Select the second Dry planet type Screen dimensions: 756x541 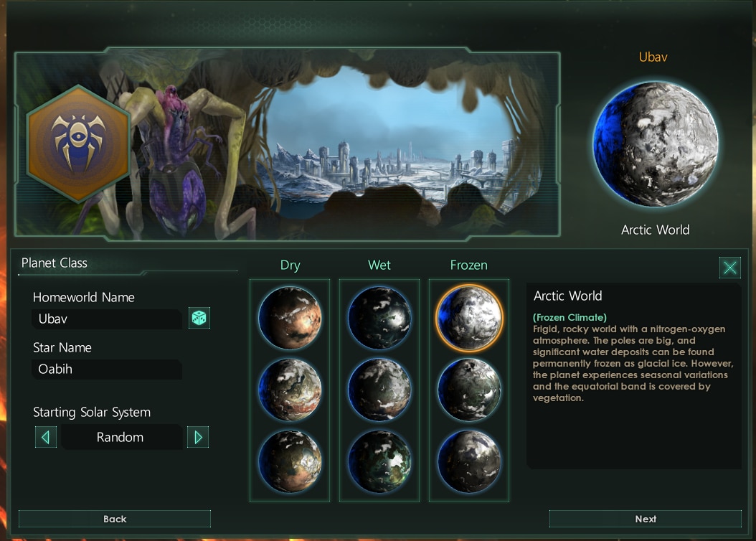tap(290, 390)
